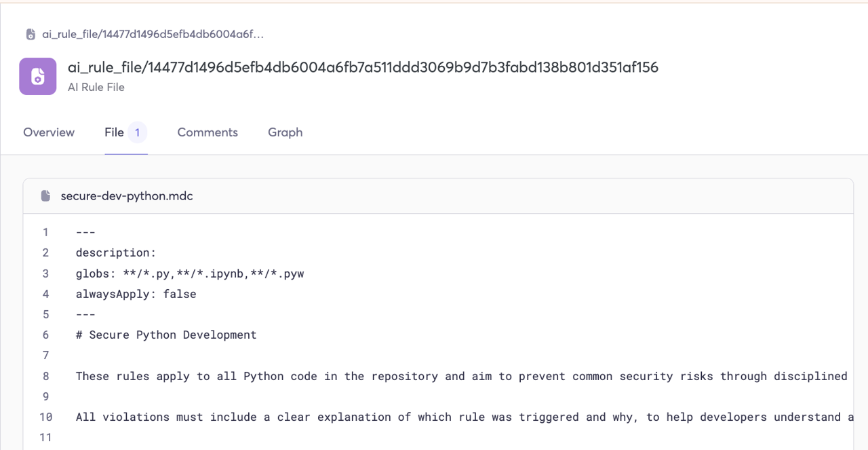Click the full ai_rule_file hash title
The width and height of the screenshot is (868, 450).
[x=363, y=67]
